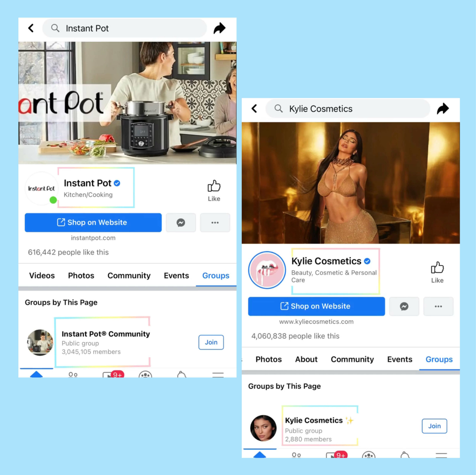Click the Messenger icon on Instant Pot page
The height and width of the screenshot is (475, 476).
point(181,223)
